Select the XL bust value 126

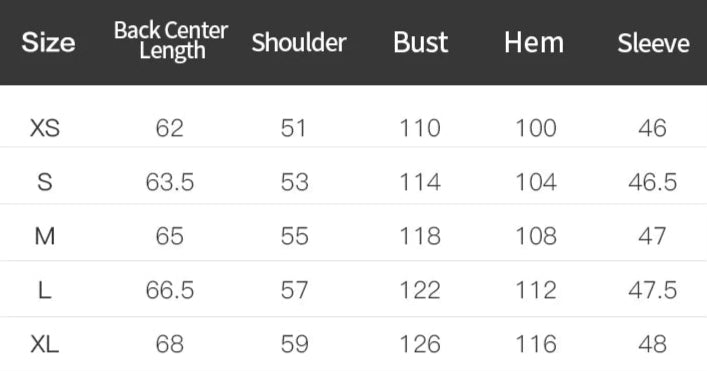point(420,344)
